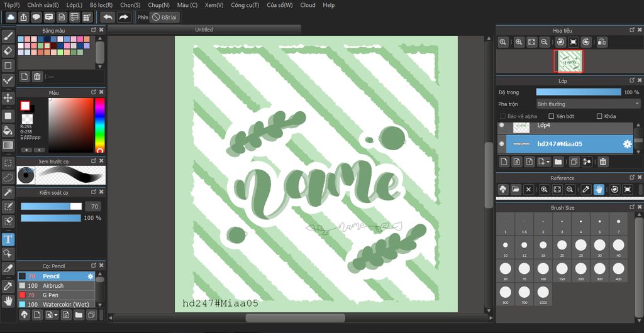This screenshot has width=644, height=333.
Task: Select the Brush tool in the left toolbar
Action: pyautogui.click(x=8, y=36)
